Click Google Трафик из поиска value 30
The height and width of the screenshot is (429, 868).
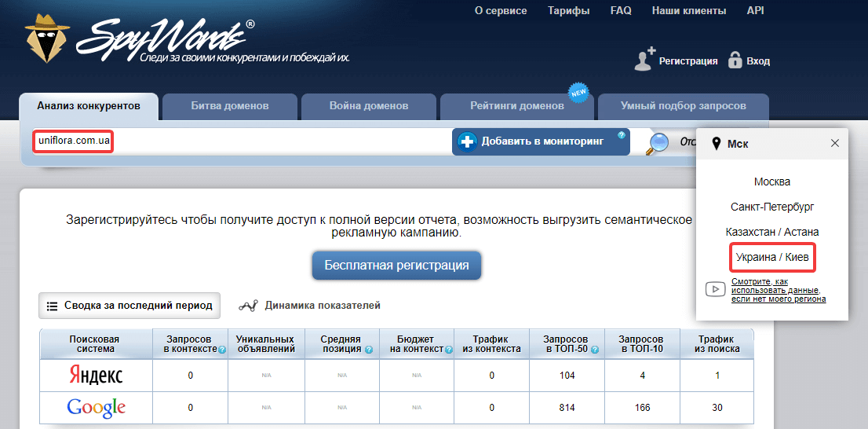(x=717, y=408)
